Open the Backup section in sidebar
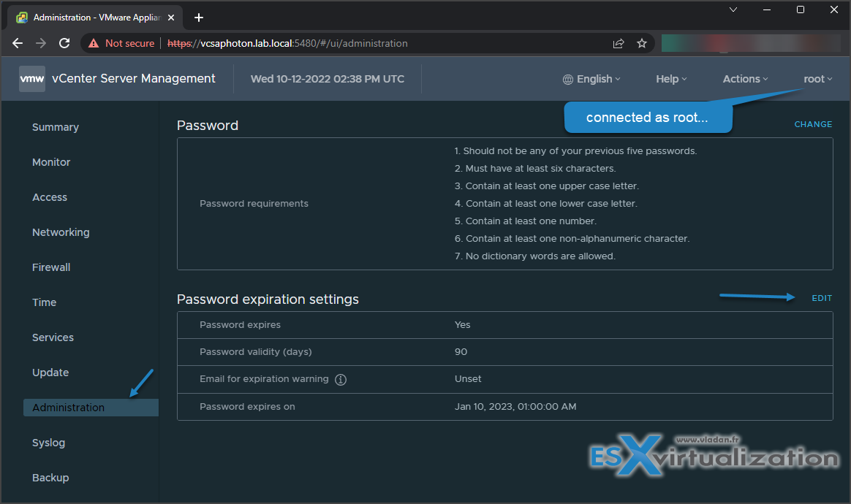This screenshot has width=851, height=504. click(x=50, y=478)
